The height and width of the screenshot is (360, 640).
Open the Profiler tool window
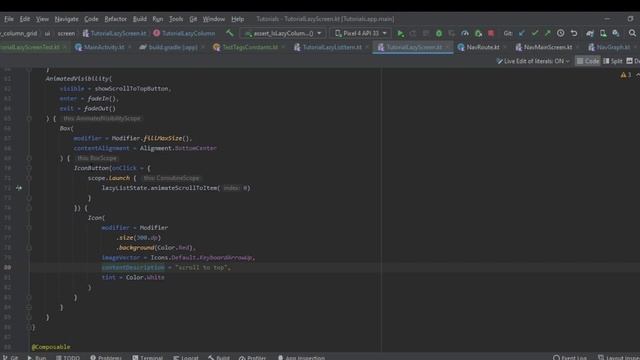coord(252,357)
